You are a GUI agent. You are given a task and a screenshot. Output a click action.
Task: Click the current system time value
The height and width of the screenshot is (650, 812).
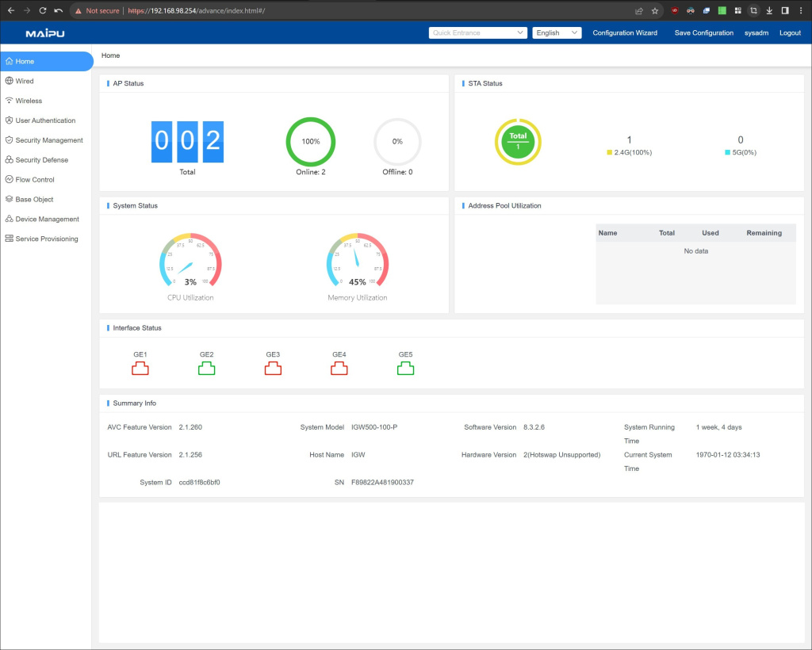(728, 454)
